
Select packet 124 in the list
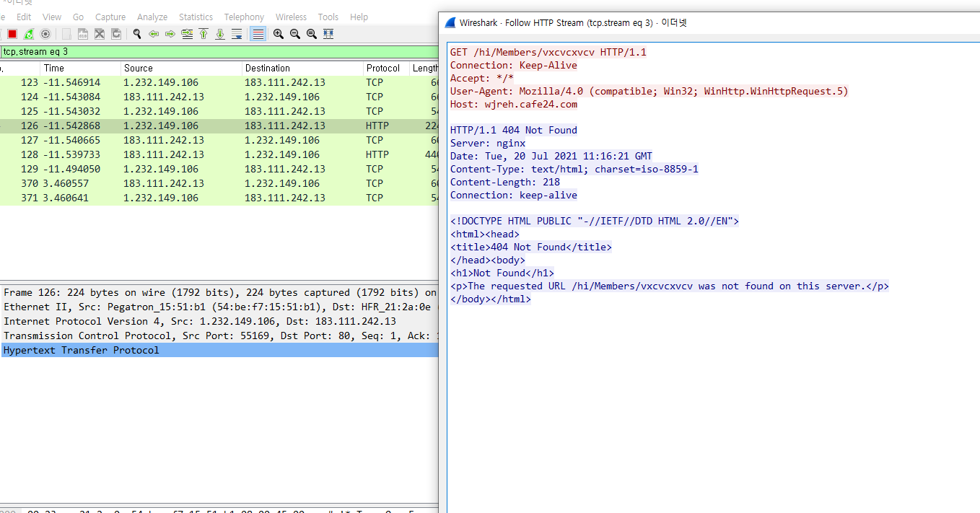tap(219, 97)
